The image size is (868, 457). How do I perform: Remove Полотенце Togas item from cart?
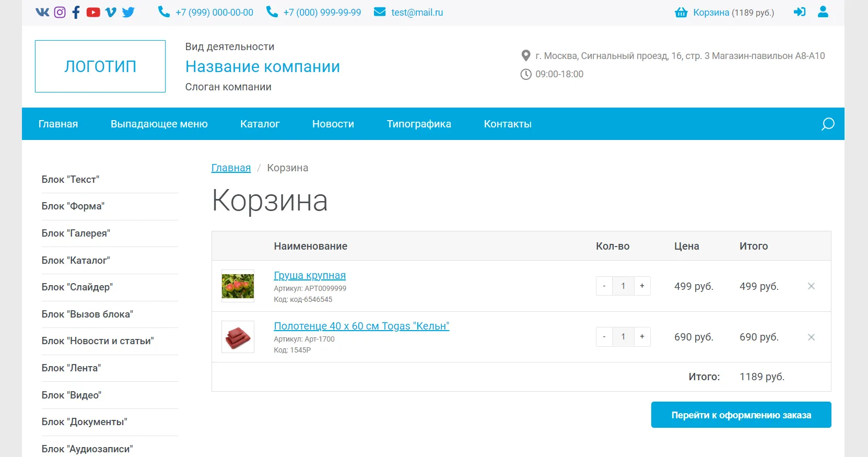coord(811,337)
